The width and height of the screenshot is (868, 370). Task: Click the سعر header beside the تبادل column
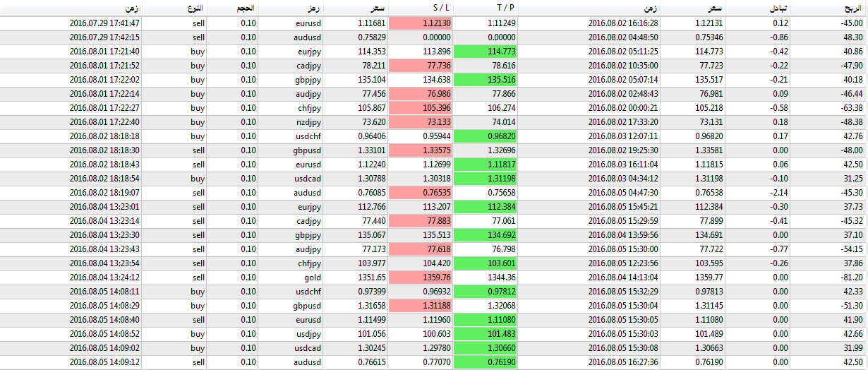[x=715, y=8]
